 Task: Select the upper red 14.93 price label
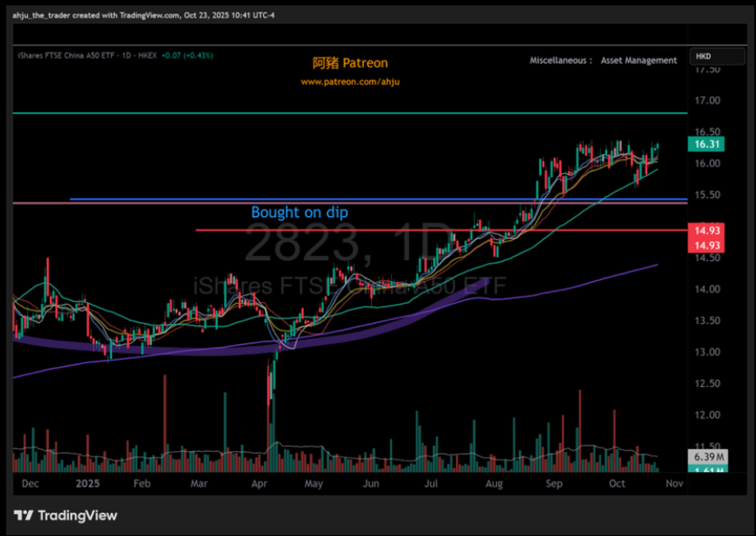tap(707, 231)
